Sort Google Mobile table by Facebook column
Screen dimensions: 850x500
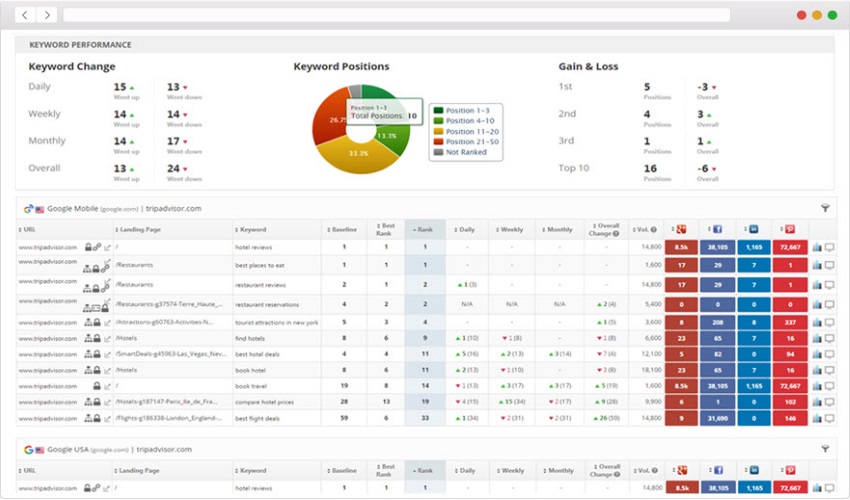pos(716,229)
